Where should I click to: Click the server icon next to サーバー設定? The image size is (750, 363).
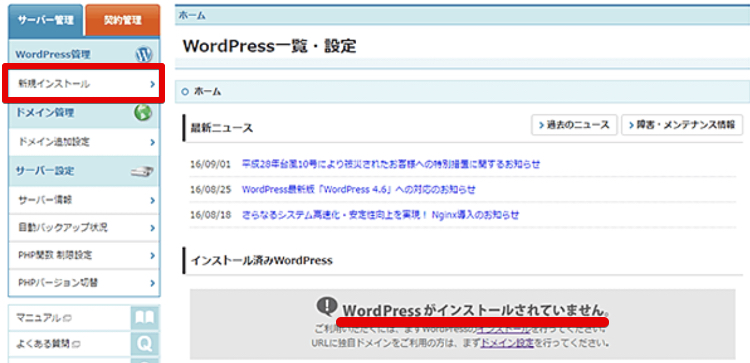(x=143, y=171)
